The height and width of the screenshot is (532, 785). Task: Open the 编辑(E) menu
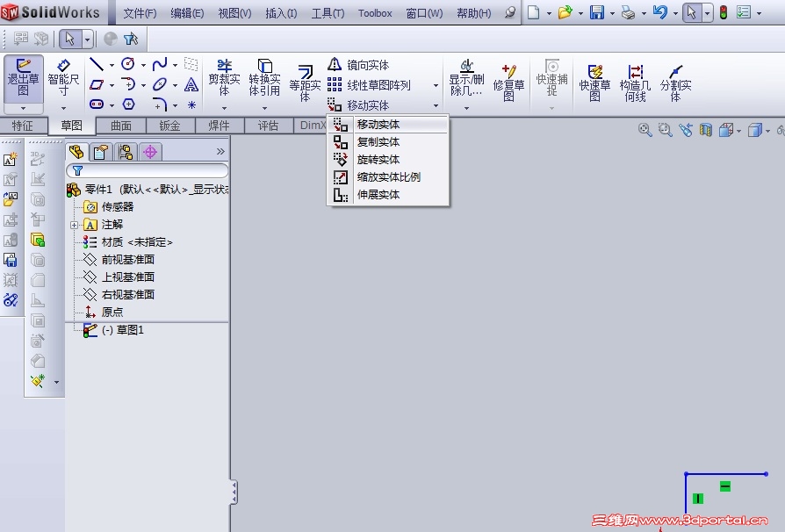tap(187, 13)
